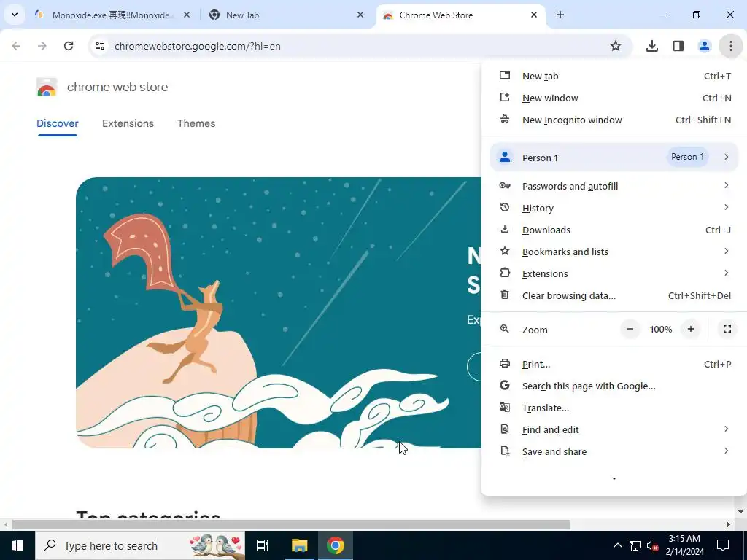Choose Translate from the menu

(x=614, y=408)
